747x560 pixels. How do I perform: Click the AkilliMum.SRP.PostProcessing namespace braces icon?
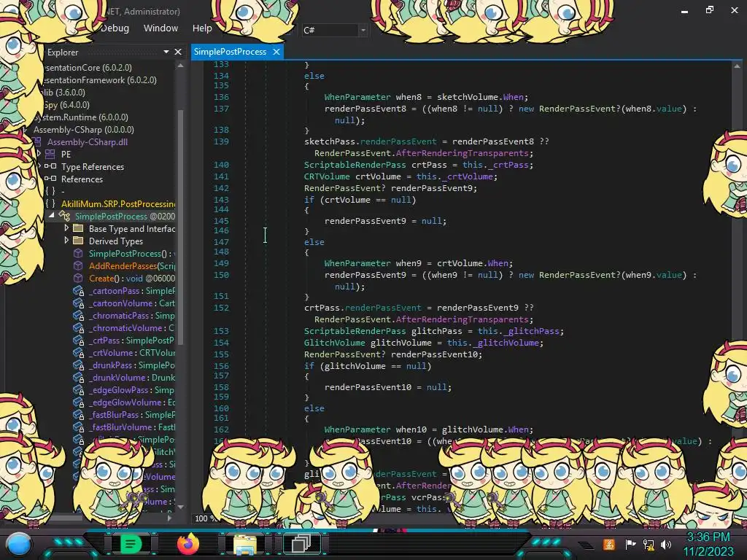[x=50, y=203]
